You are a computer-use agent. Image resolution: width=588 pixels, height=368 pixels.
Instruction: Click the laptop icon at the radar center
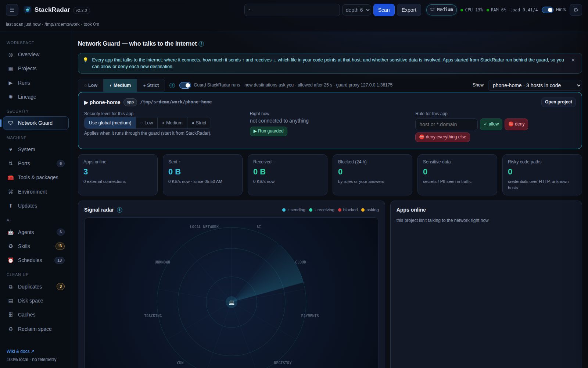tap(232, 302)
